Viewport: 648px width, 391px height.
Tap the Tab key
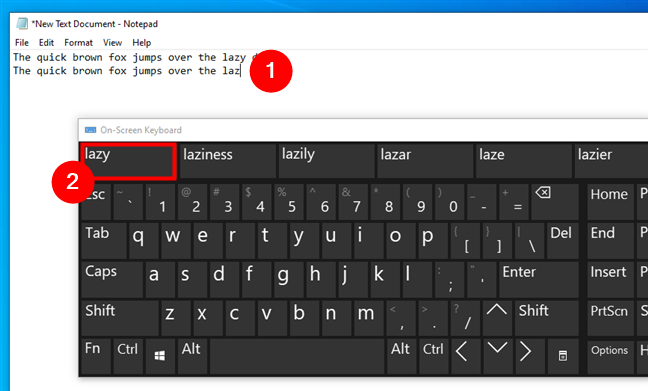104,241
